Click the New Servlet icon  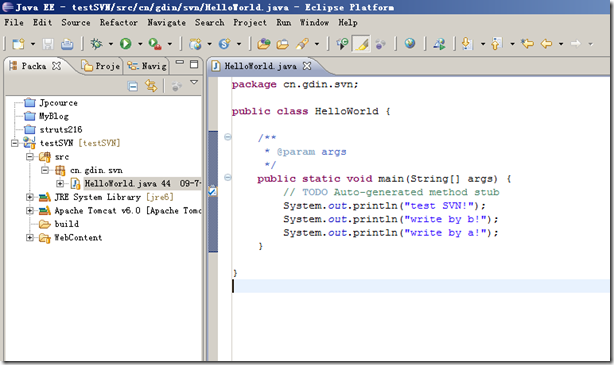coord(224,44)
